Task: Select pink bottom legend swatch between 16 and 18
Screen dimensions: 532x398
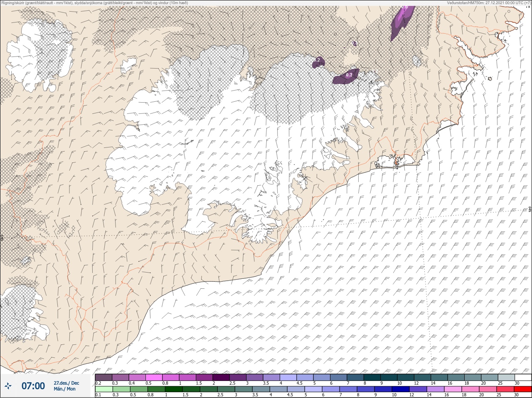Action: 453,389
